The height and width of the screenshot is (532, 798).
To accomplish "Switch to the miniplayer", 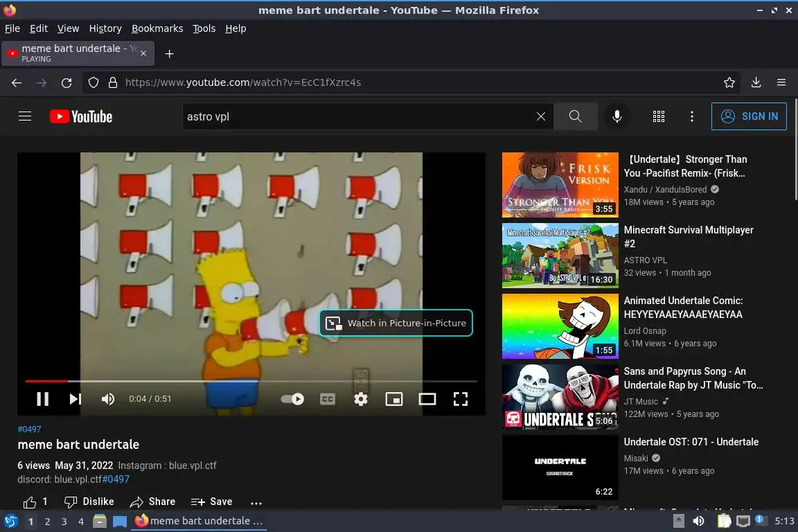I will coord(394,399).
